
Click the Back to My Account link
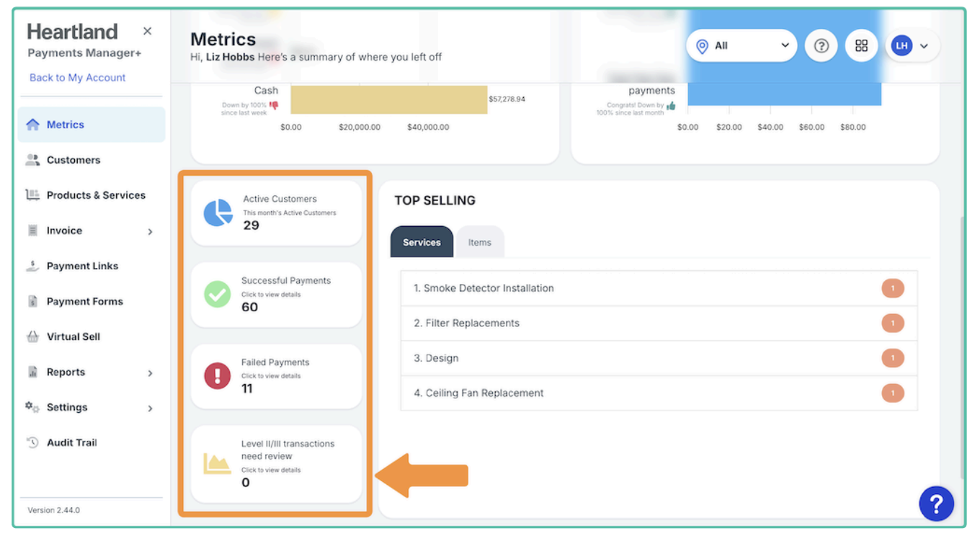coord(77,78)
